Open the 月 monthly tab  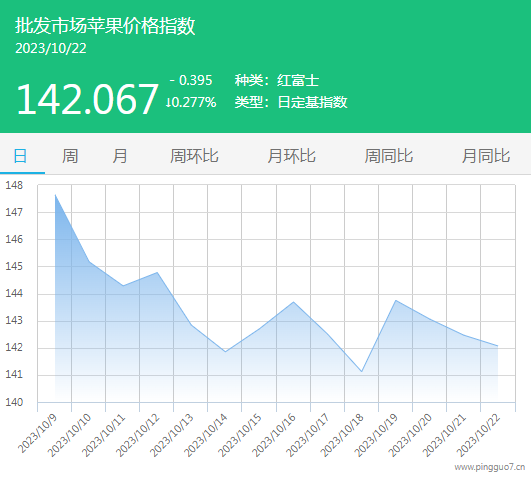[x=120, y=156]
